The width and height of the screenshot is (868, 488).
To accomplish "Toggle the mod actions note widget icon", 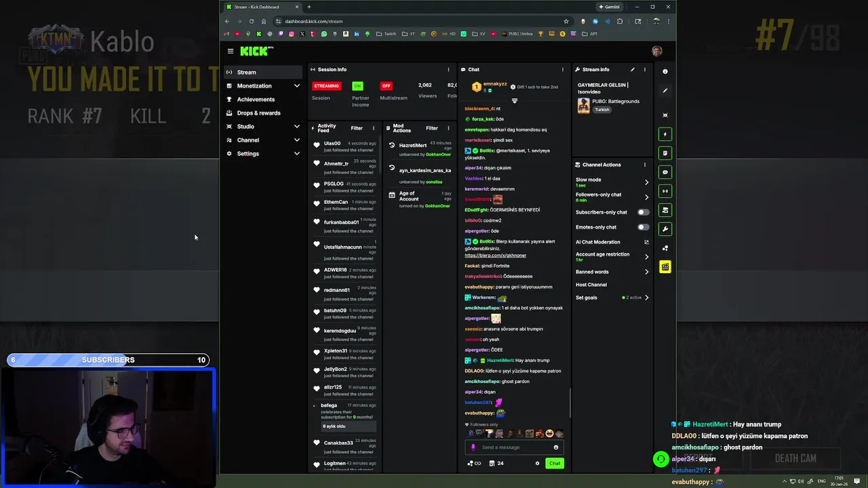I will click(x=665, y=153).
